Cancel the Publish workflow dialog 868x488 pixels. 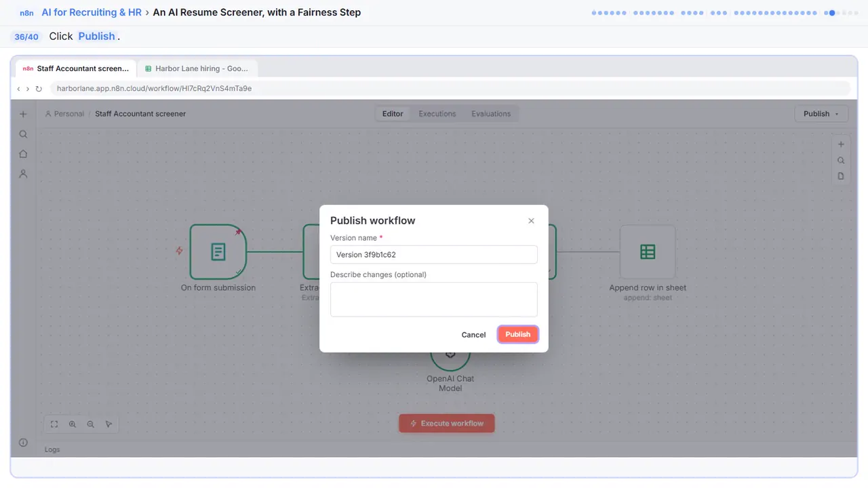point(473,335)
